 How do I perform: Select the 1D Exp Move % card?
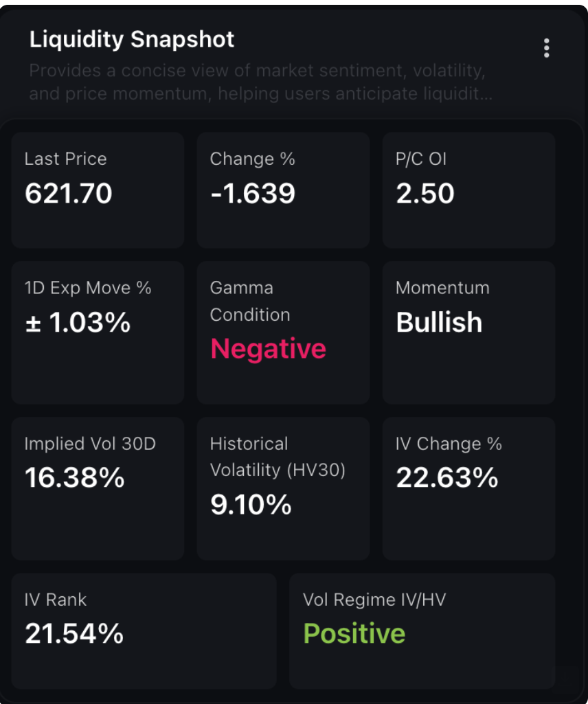[98, 332]
